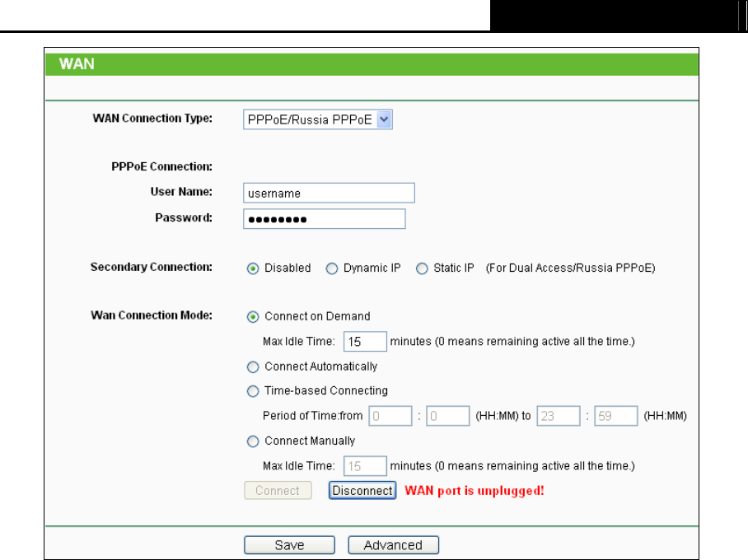Select Static IP secondary connection
Viewport: 748px width, 560px height.
422,268
